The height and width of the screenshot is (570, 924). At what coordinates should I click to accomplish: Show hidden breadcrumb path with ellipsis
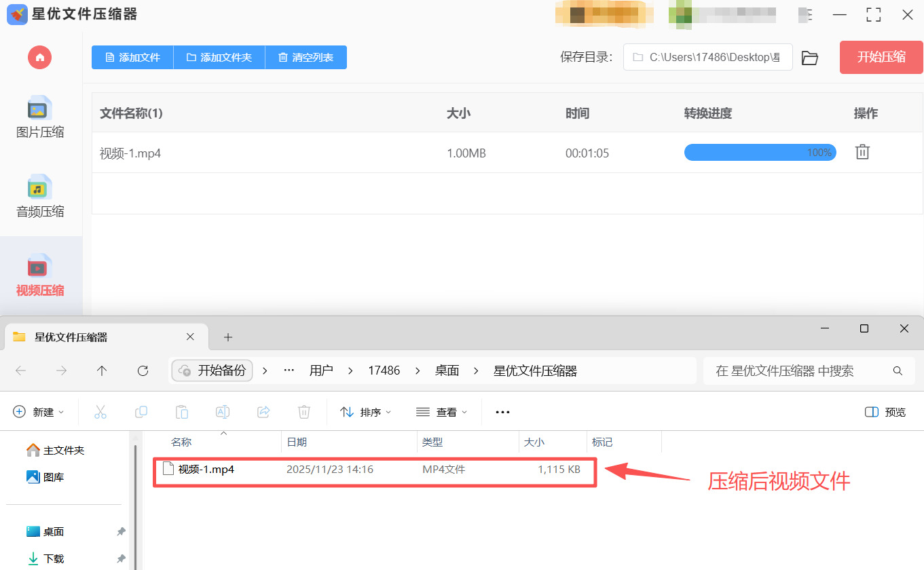[289, 370]
